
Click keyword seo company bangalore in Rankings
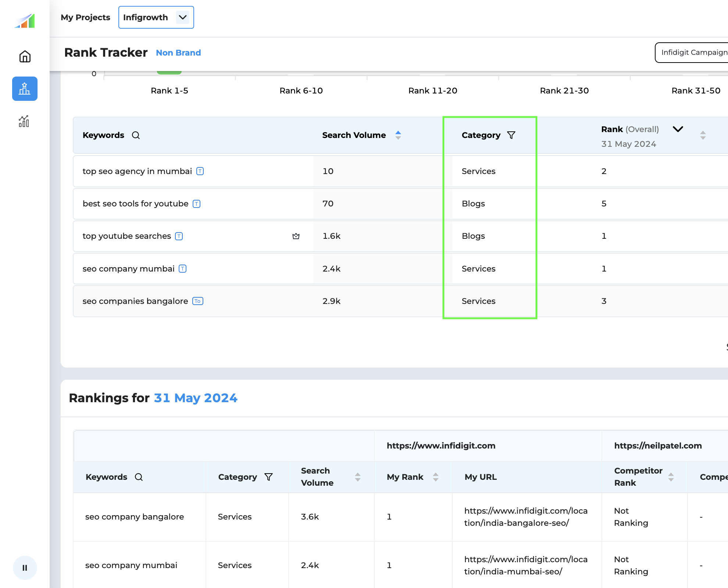(x=135, y=517)
